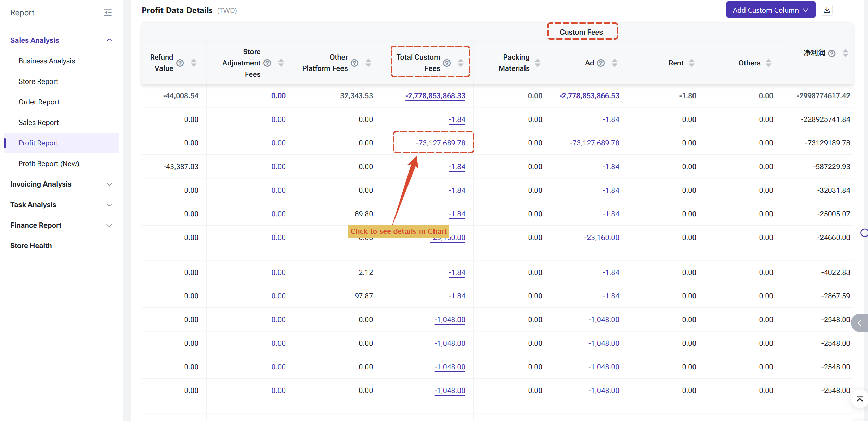Open Profit Report (New) page
This screenshot has width=868, height=421.
[x=49, y=164]
